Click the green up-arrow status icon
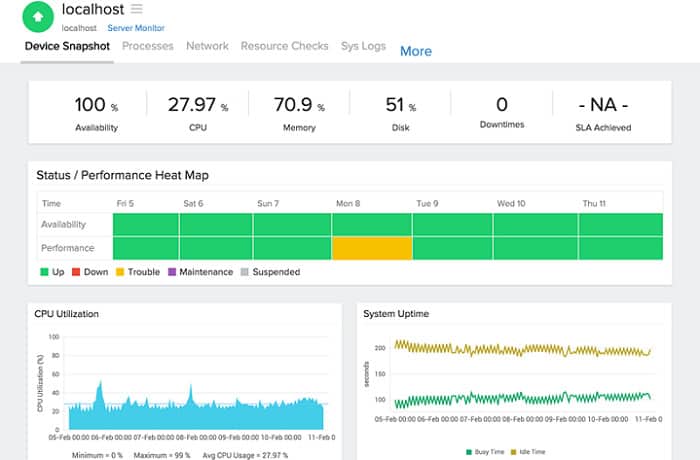700x460 pixels. point(38,17)
